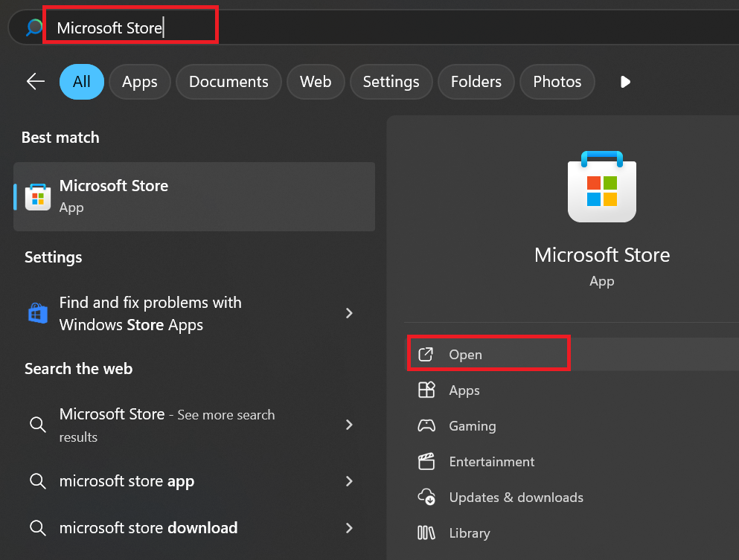This screenshot has width=739, height=560.
Task: Expand the microsoft store app suggestion arrow
Action: 349,481
